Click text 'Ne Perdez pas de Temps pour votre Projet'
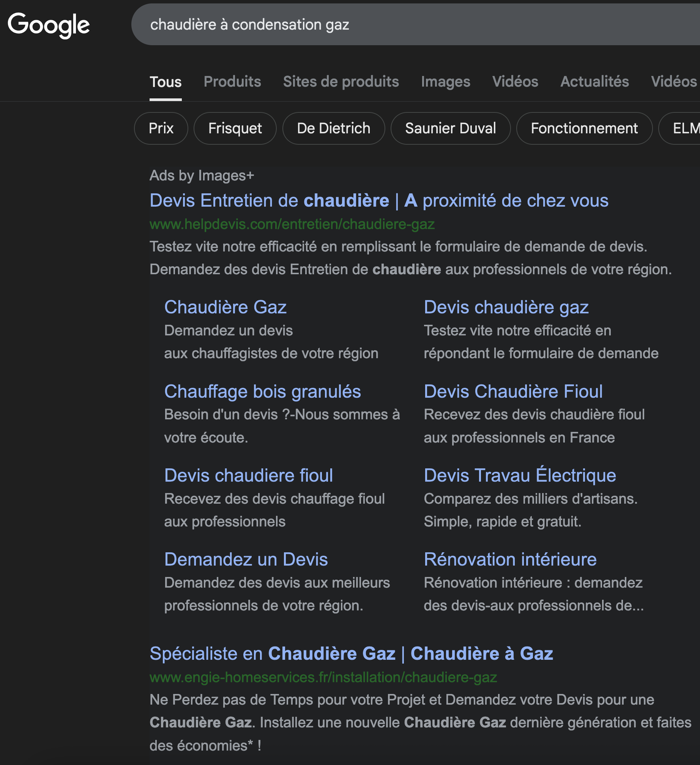Image resolution: width=700 pixels, height=765 pixels. 287,700
